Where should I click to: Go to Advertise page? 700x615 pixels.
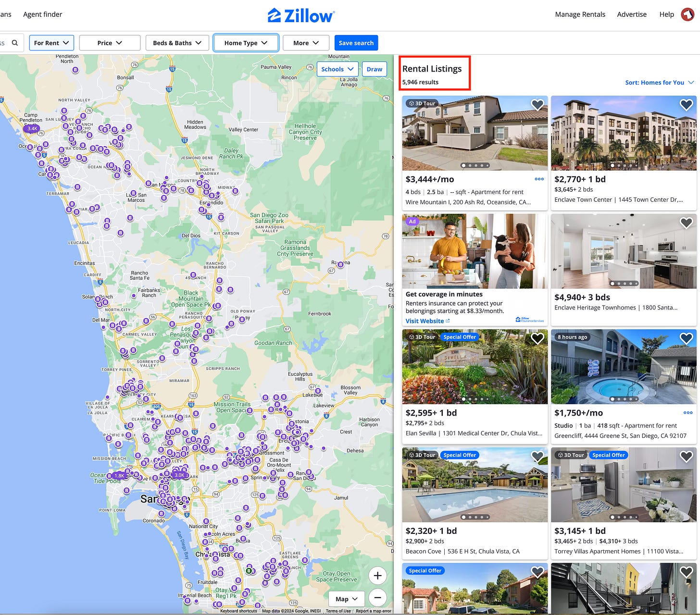click(632, 14)
